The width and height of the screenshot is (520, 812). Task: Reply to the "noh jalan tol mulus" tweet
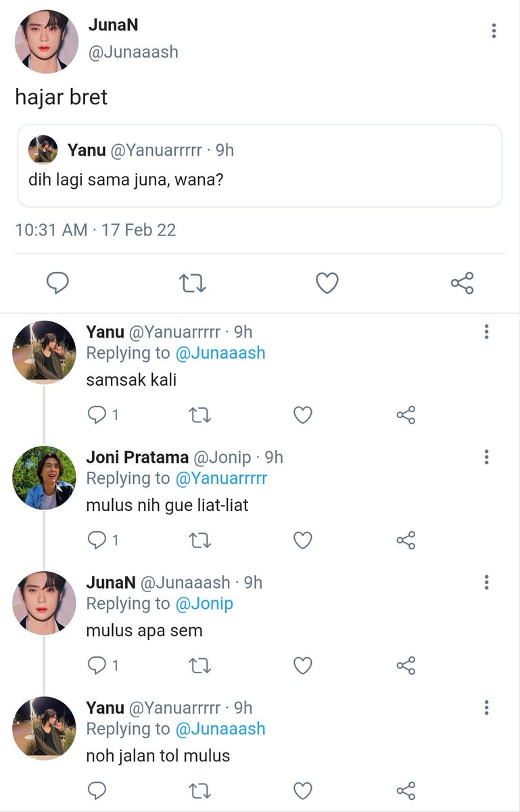pos(97,790)
